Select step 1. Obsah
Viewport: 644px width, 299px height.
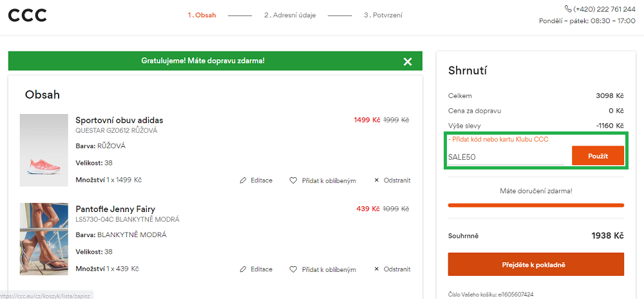coord(202,15)
